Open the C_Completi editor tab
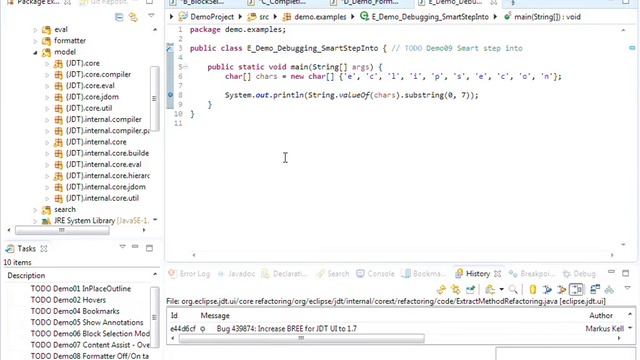 278,2
